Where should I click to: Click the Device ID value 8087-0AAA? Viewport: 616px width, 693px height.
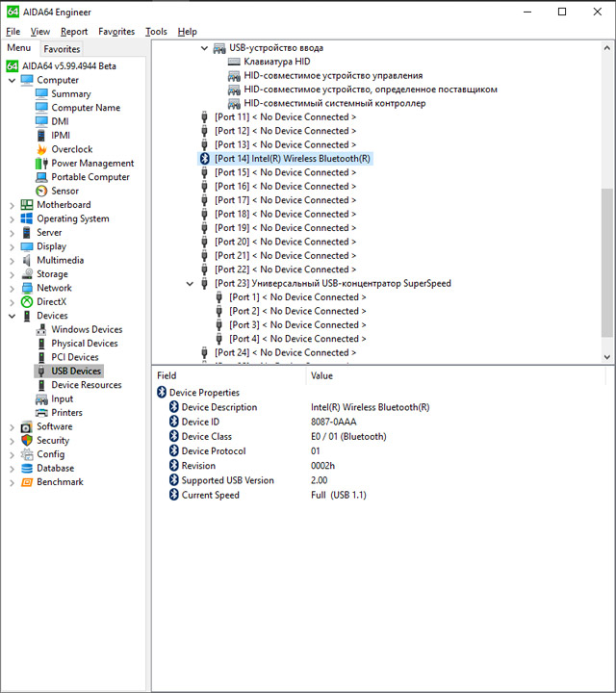point(334,423)
